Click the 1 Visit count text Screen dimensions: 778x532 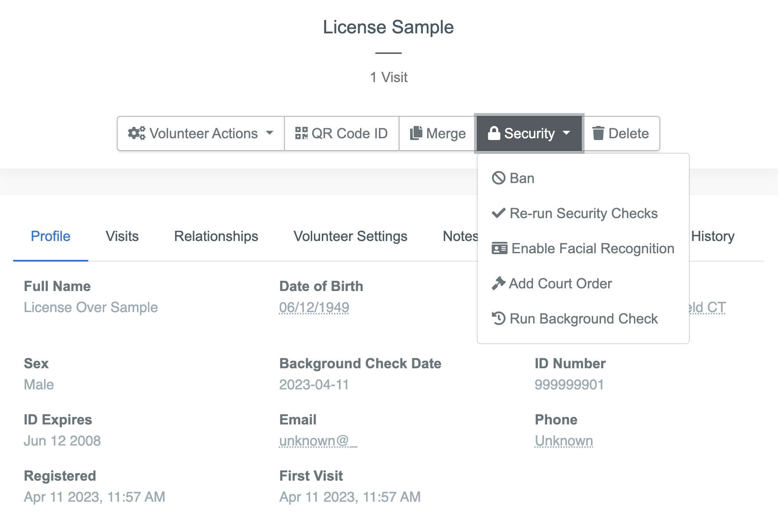coord(389,77)
